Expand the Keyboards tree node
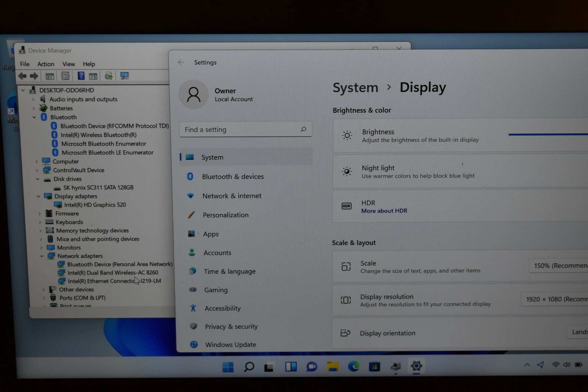Image resolution: width=588 pixels, height=392 pixels. 40,222
